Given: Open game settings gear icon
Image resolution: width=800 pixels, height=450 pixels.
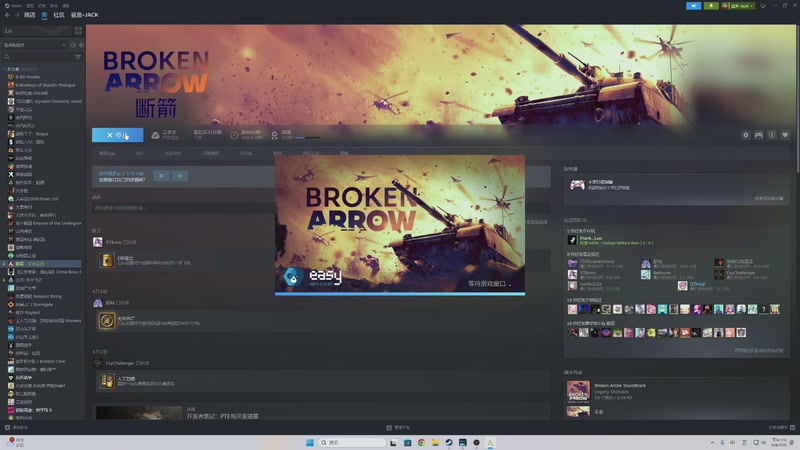Looking at the screenshot, I should 745,135.
